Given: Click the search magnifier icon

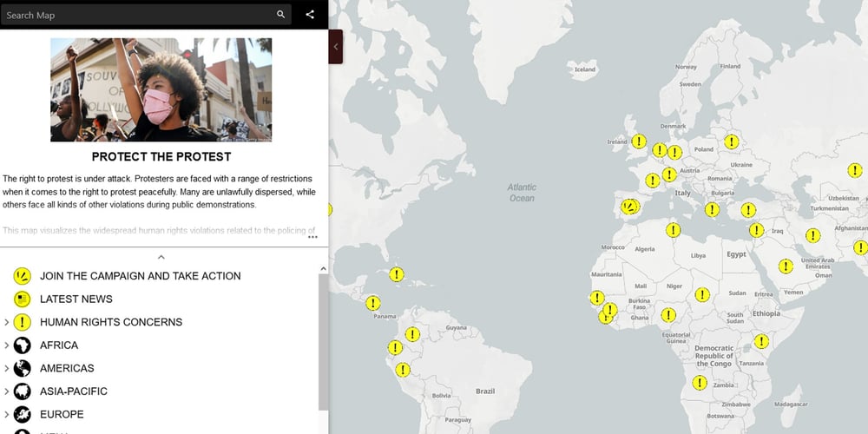Looking at the screenshot, I should pyautogui.click(x=280, y=15).
